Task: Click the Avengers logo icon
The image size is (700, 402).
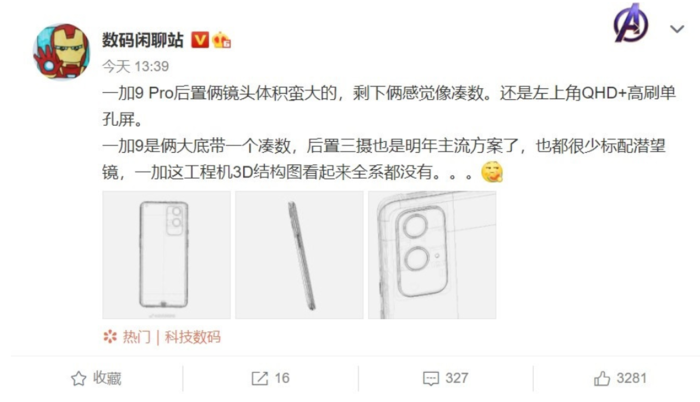Action: click(x=630, y=23)
